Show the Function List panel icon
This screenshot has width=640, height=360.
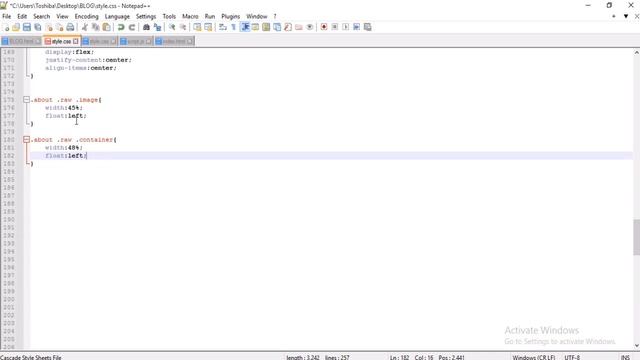pos(288,27)
